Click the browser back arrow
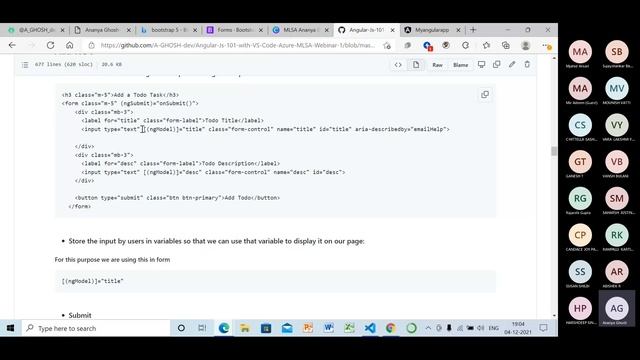 12,45
